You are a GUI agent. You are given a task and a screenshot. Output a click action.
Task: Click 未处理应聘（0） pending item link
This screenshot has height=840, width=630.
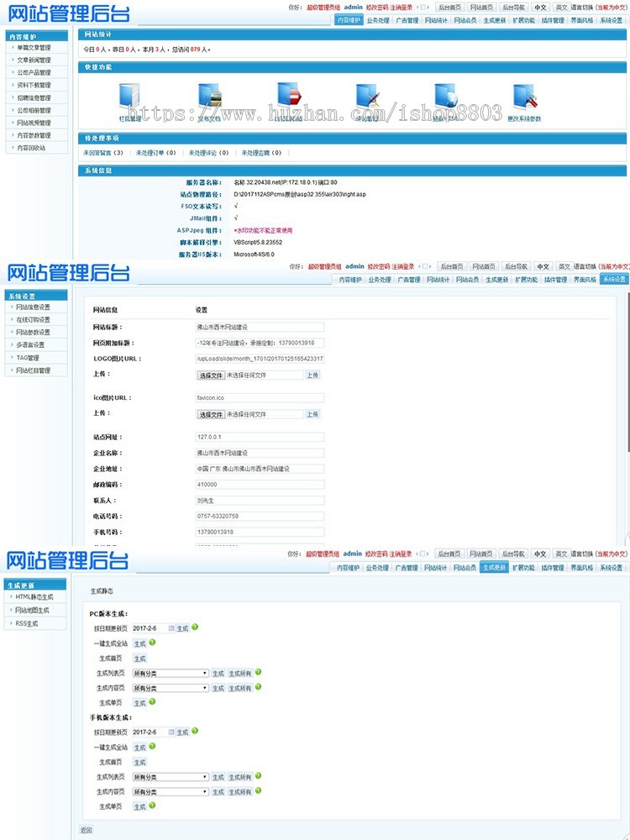pos(261,153)
